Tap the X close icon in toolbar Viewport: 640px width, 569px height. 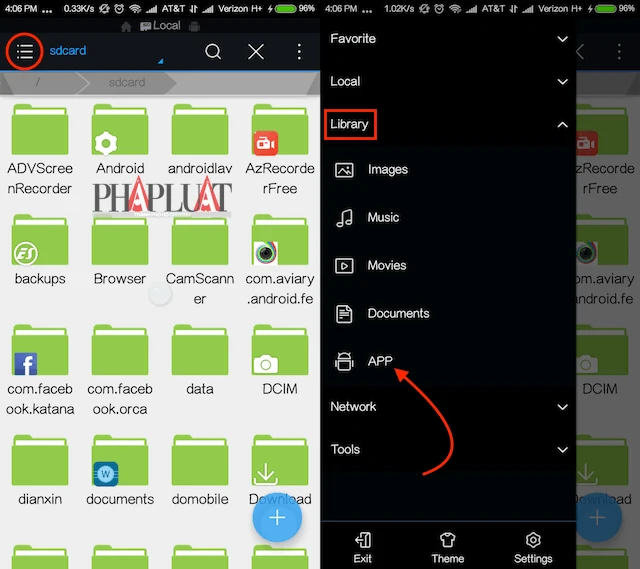tap(256, 52)
